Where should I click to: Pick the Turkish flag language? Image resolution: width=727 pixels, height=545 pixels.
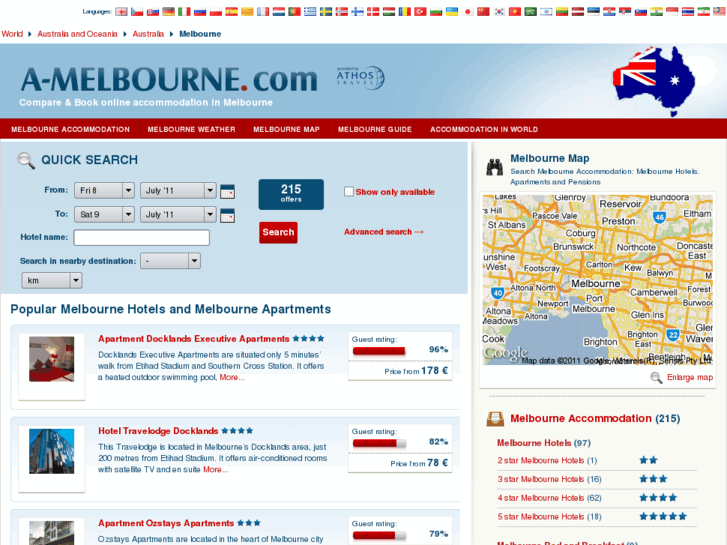421,12
